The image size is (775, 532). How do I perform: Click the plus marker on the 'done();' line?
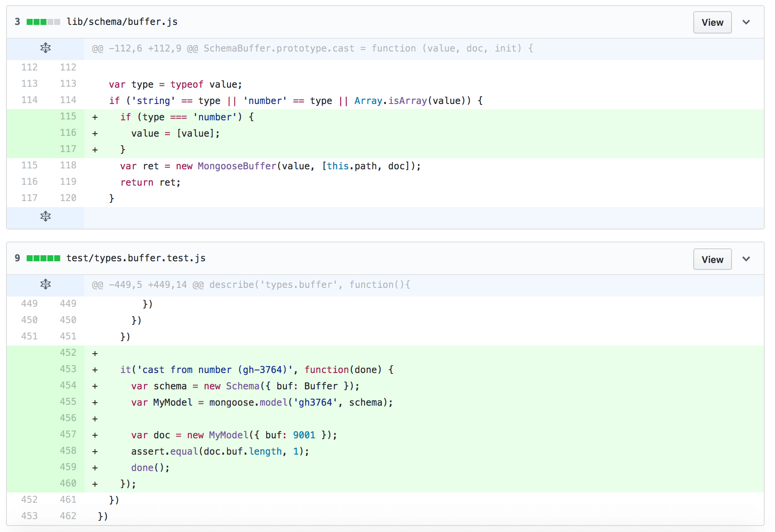coord(95,468)
